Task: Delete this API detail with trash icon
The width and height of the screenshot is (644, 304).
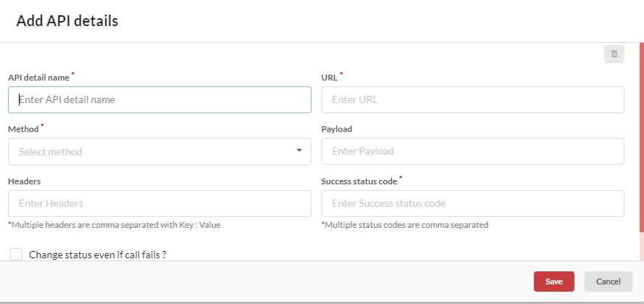Action: click(614, 54)
